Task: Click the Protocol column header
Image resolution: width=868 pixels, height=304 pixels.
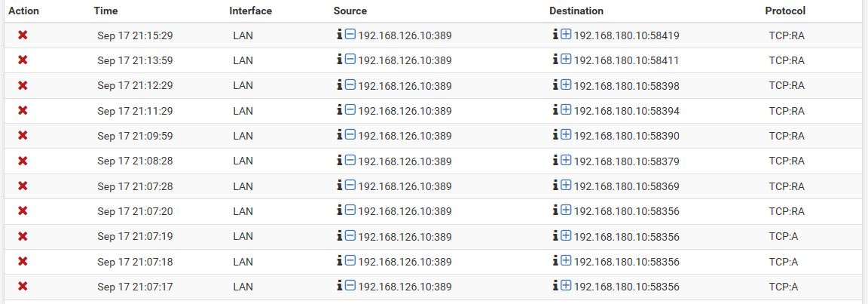Action: pos(785,11)
